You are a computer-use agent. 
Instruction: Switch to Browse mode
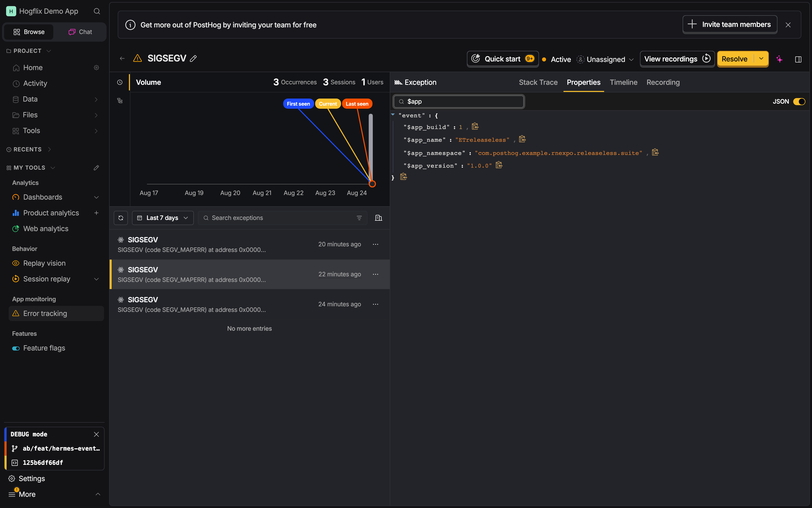click(x=29, y=32)
